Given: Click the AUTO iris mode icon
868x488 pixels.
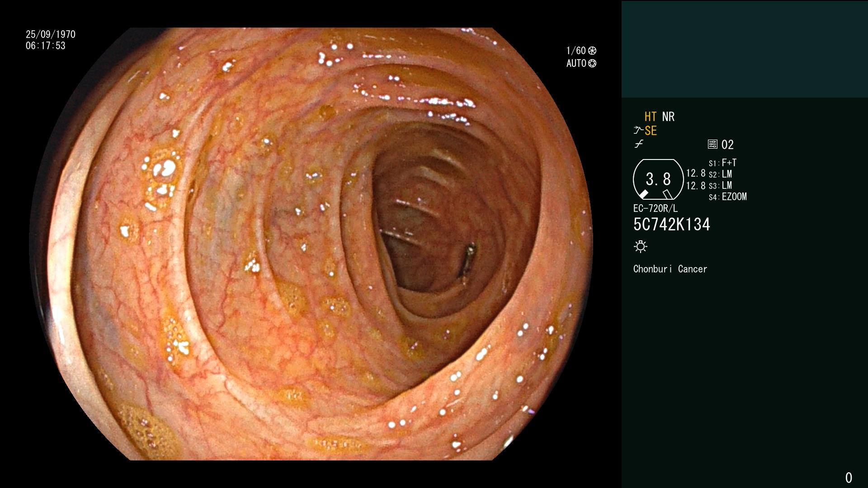Looking at the screenshot, I should 592,63.
